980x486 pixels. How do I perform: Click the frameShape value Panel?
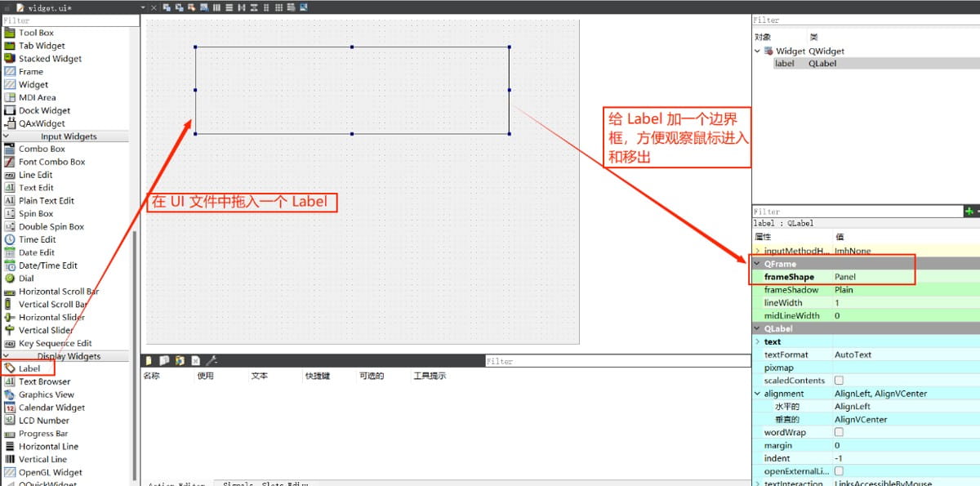(844, 277)
